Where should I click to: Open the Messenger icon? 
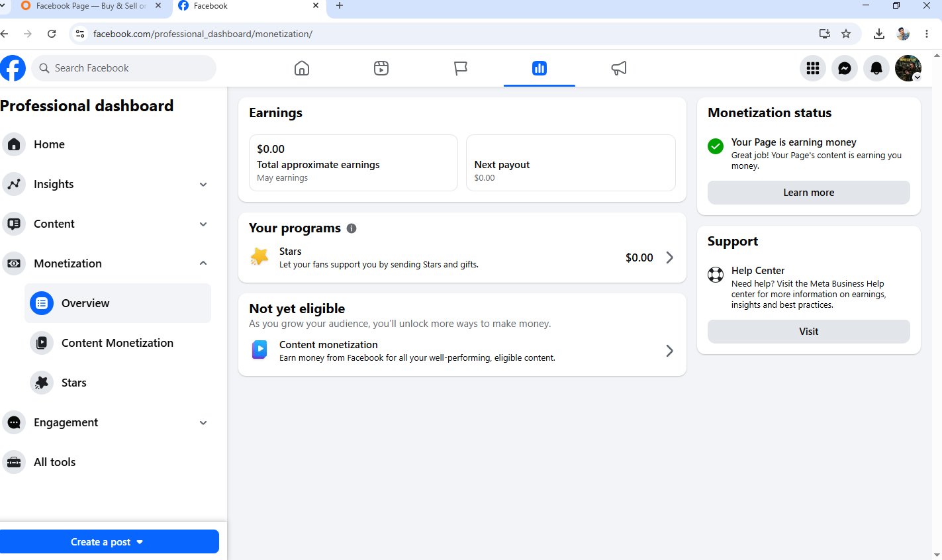(845, 68)
